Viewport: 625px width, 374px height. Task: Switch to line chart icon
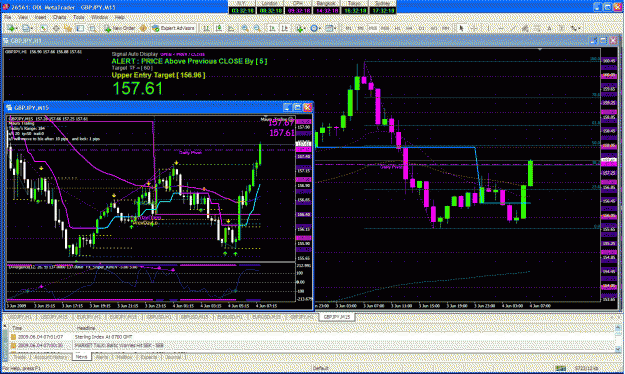231,28
